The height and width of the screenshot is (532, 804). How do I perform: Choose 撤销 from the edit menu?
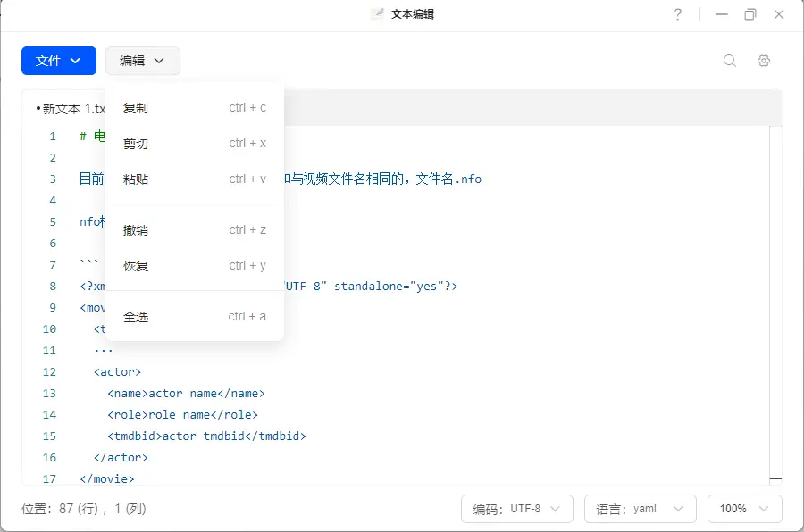195,230
